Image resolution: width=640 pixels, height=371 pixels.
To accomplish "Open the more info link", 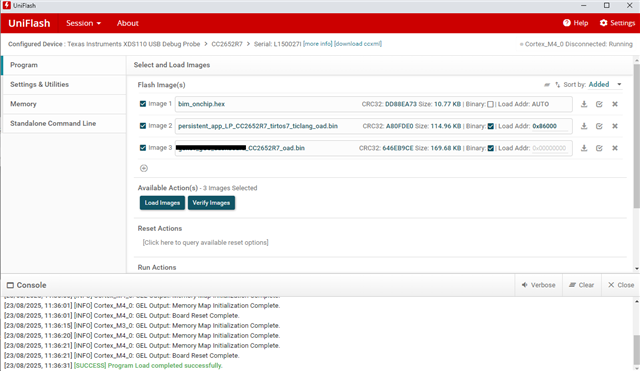I will click(318, 44).
